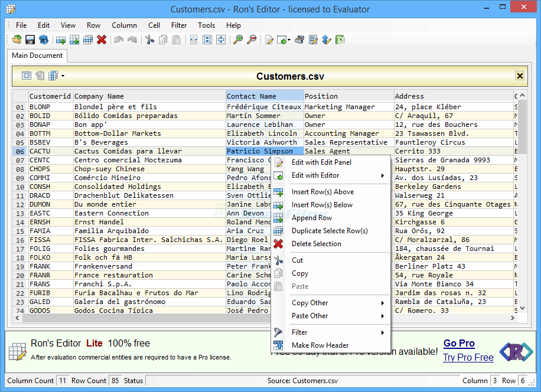Screen dimensions: 541x392
Task: Close Customers.csv with header X button
Action: [520, 76]
